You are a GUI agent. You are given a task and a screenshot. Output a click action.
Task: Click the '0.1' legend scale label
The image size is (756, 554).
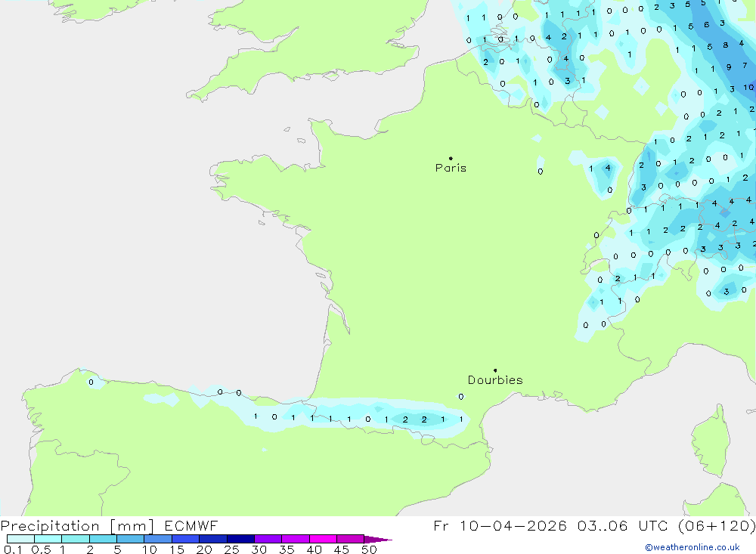pyautogui.click(x=13, y=549)
